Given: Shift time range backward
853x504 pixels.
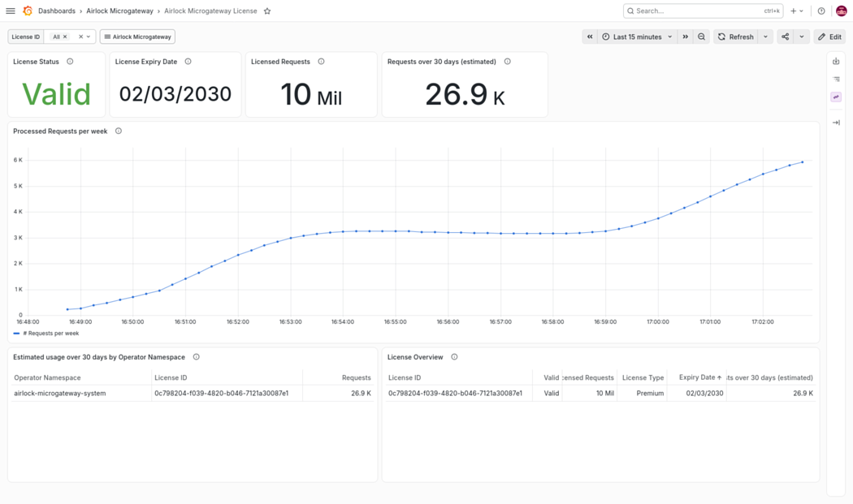Looking at the screenshot, I should (590, 37).
